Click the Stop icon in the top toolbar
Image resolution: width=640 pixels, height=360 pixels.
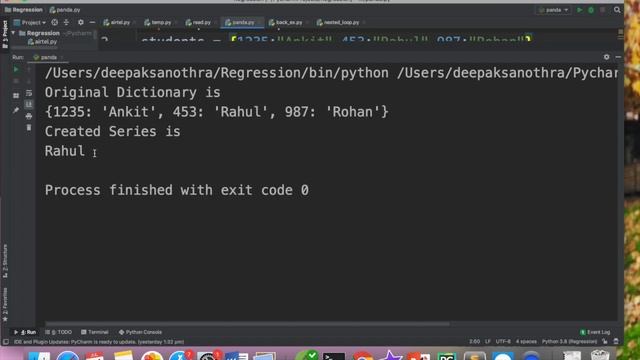(602, 10)
